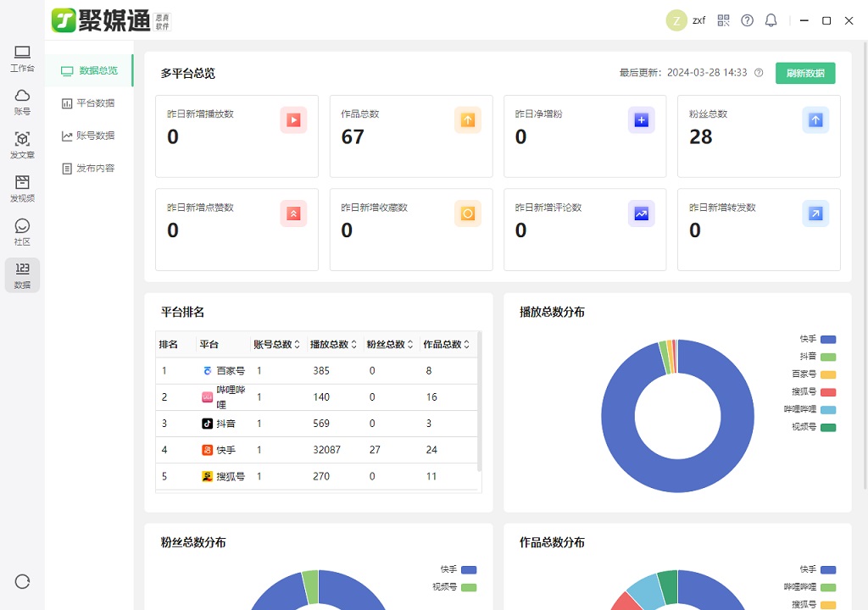Open the QR code panel in title bar
The image size is (868, 610).
[x=723, y=19]
